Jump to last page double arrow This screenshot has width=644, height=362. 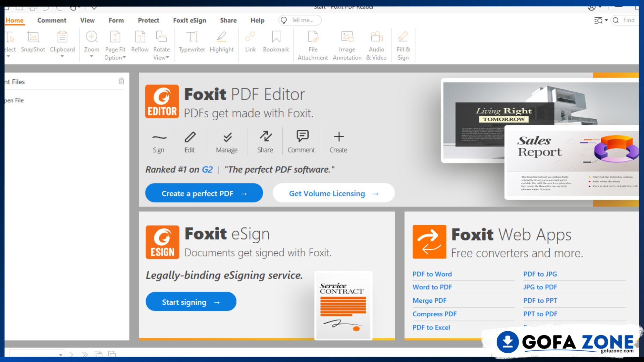pyautogui.click(x=85, y=354)
